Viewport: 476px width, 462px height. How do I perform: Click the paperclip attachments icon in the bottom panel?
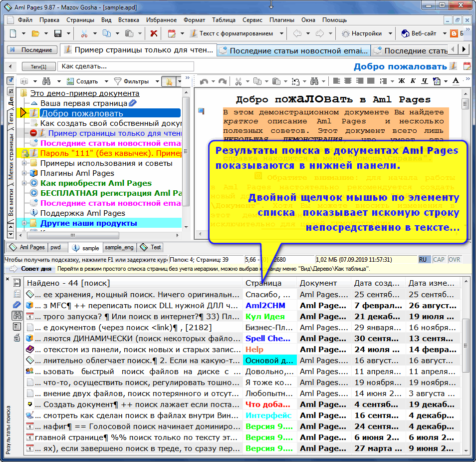pyautogui.click(x=16, y=305)
